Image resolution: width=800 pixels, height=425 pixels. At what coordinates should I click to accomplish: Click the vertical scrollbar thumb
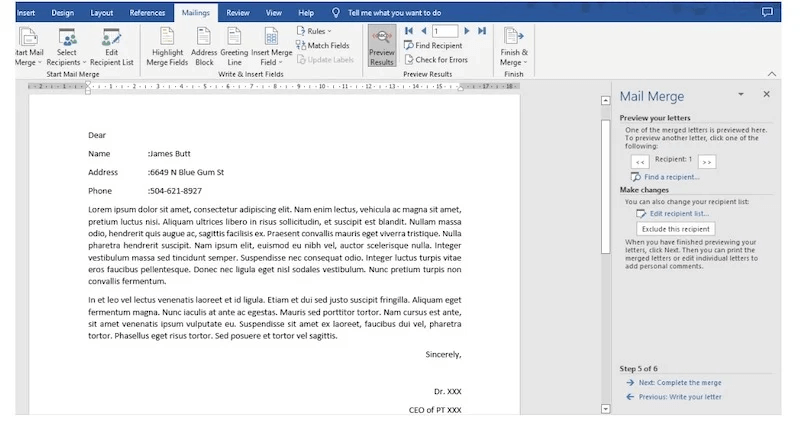[x=605, y=186]
